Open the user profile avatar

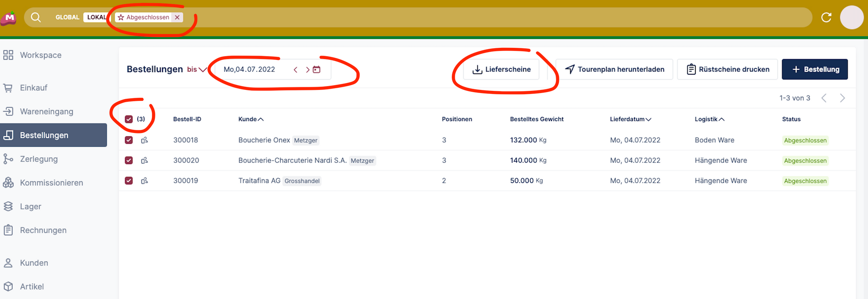[x=852, y=17]
